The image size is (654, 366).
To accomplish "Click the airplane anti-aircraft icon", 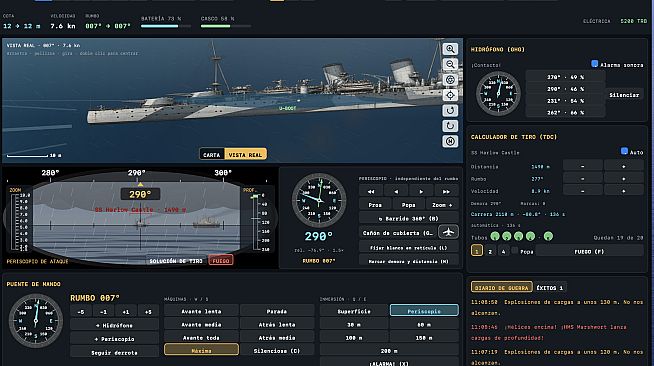I will [448, 232].
